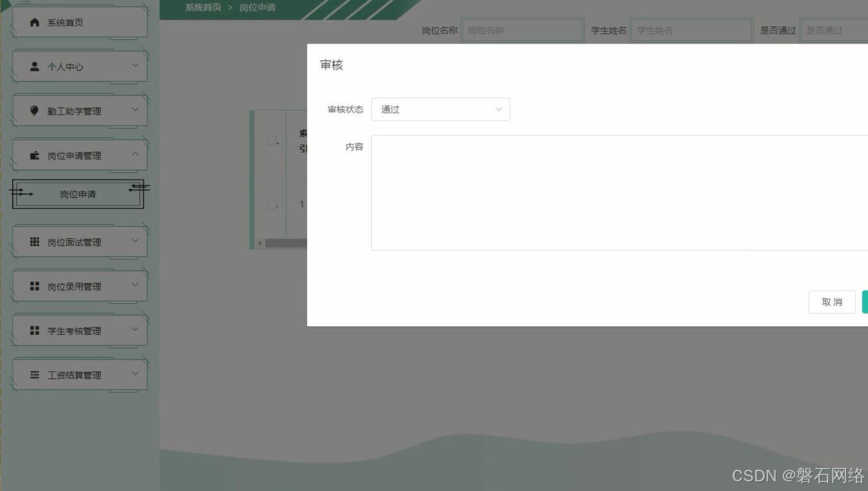Viewport: 868px width, 491px height.
Task: Check the checkbox on the first table row
Action: 272,204
